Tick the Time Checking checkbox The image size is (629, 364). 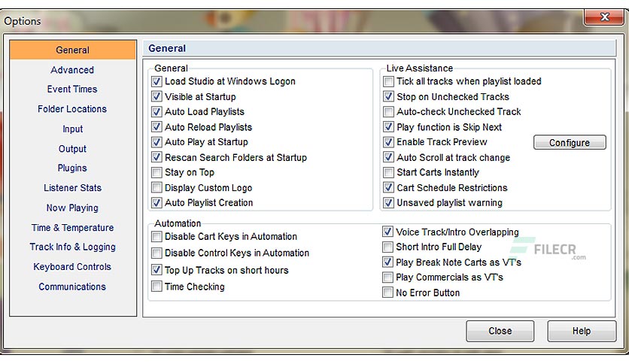(156, 287)
